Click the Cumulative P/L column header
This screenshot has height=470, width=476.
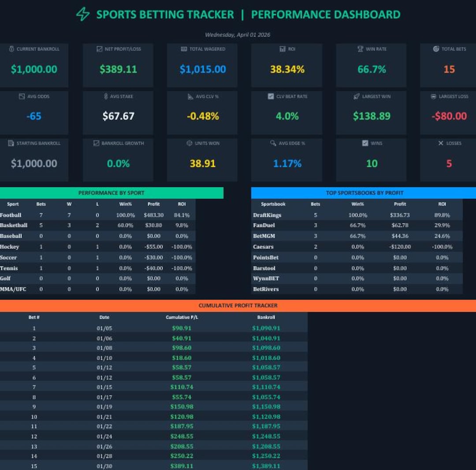tap(182, 318)
